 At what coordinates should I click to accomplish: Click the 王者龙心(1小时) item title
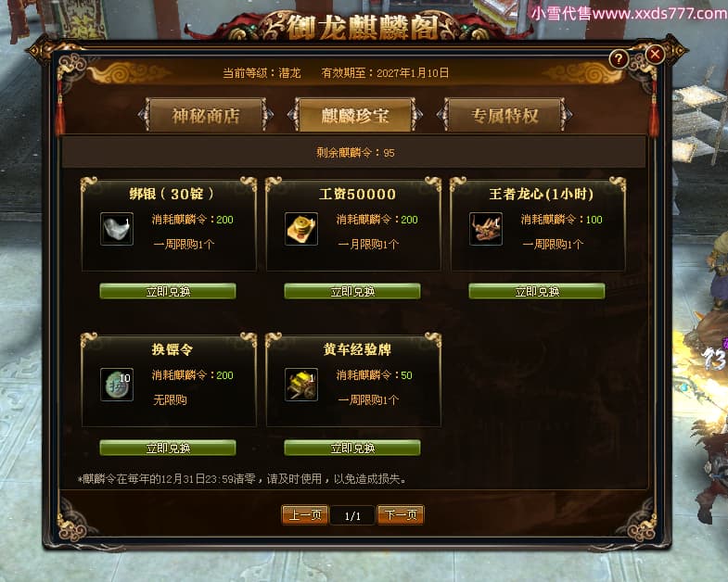(542, 194)
